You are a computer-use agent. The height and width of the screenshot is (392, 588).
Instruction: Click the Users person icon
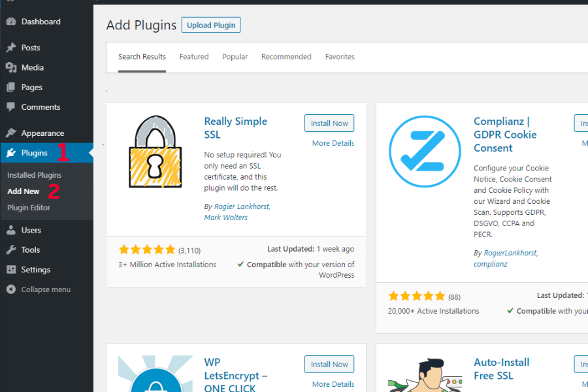point(11,230)
